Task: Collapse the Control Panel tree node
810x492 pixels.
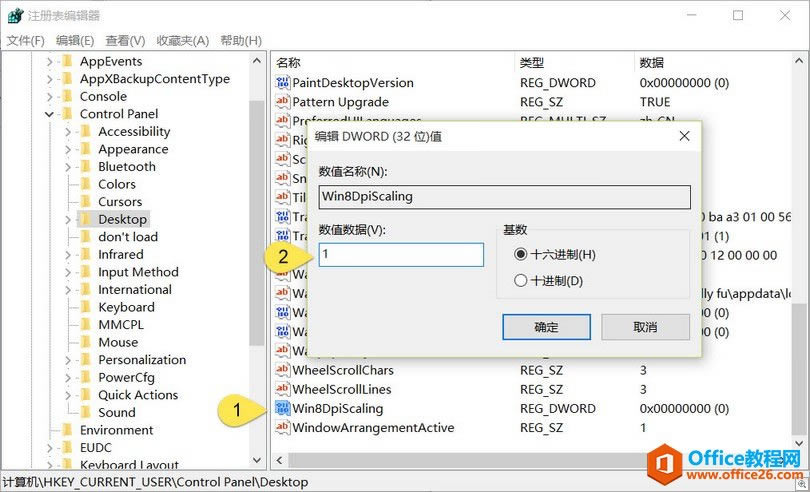Action: point(50,114)
